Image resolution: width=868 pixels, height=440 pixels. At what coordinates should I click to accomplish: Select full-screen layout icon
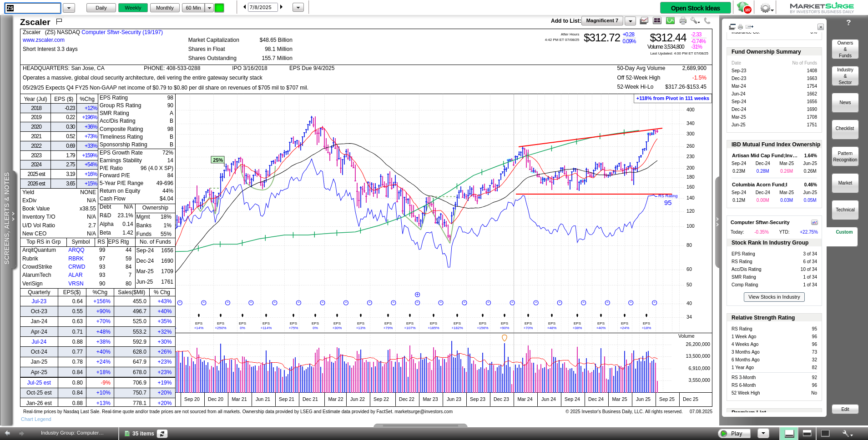click(825, 434)
